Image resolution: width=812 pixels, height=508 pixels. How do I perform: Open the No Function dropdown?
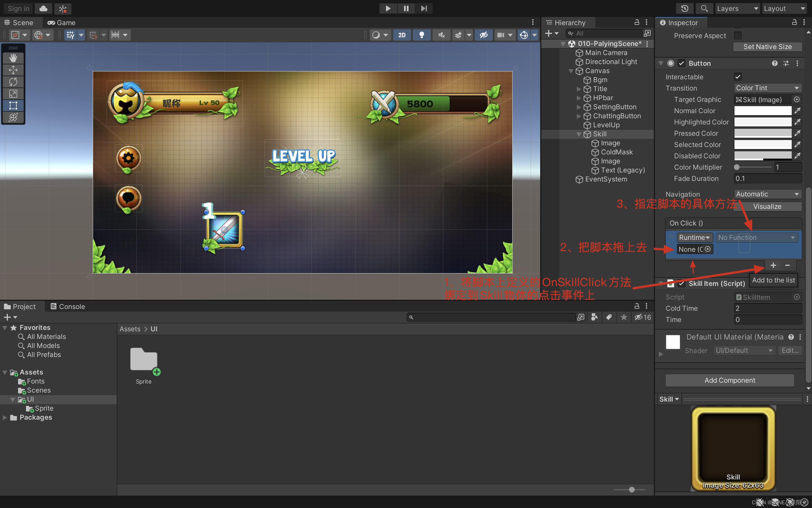click(757, 238)
